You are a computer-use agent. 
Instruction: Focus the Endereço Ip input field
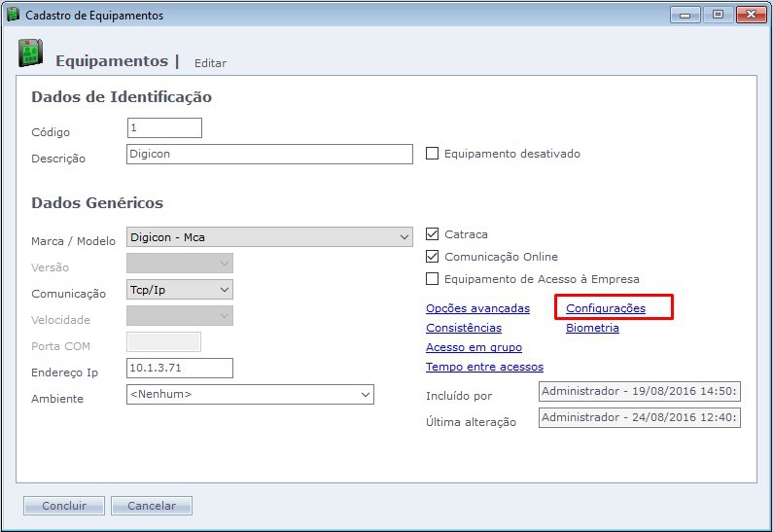tap(180, 368)
